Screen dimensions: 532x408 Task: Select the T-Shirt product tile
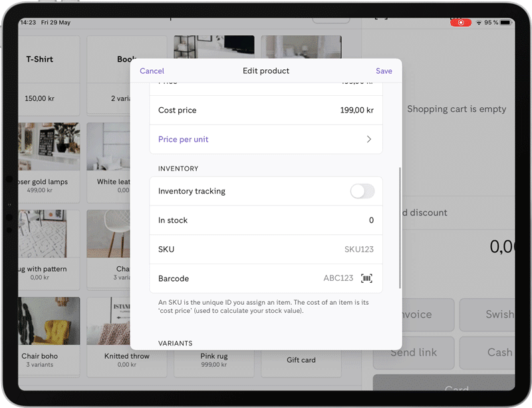tap(49, 75)
